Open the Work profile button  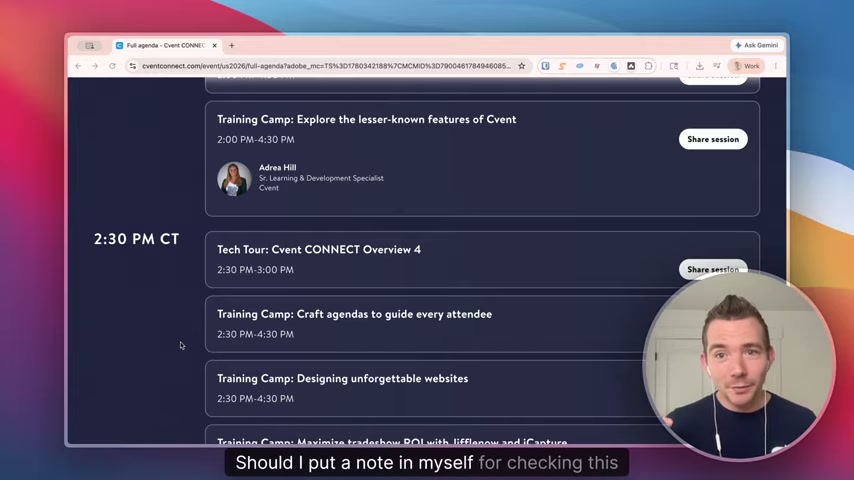(747, 66)
